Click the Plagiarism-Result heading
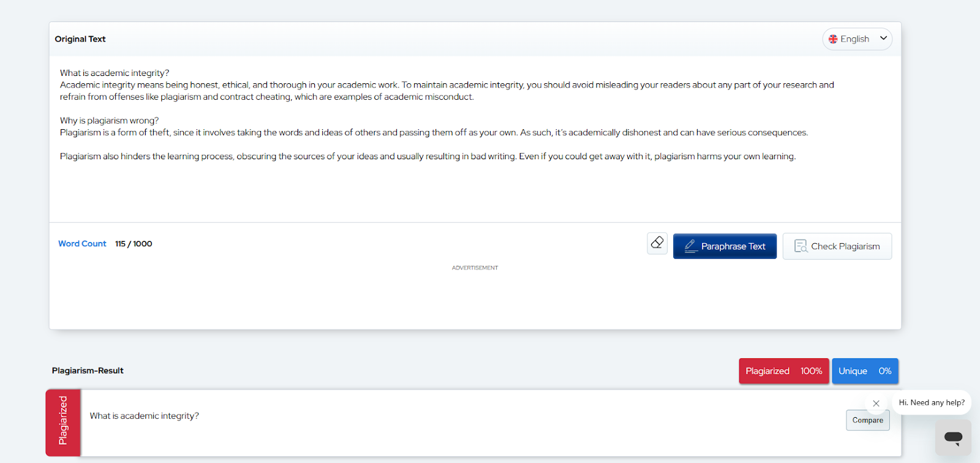Viewport: 980px width, 463px height. tap(88, 371)
